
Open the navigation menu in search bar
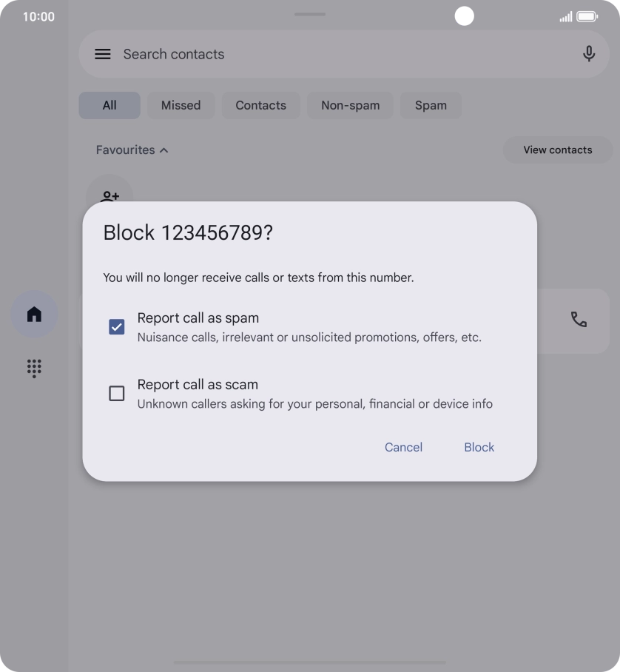[102, 53]
